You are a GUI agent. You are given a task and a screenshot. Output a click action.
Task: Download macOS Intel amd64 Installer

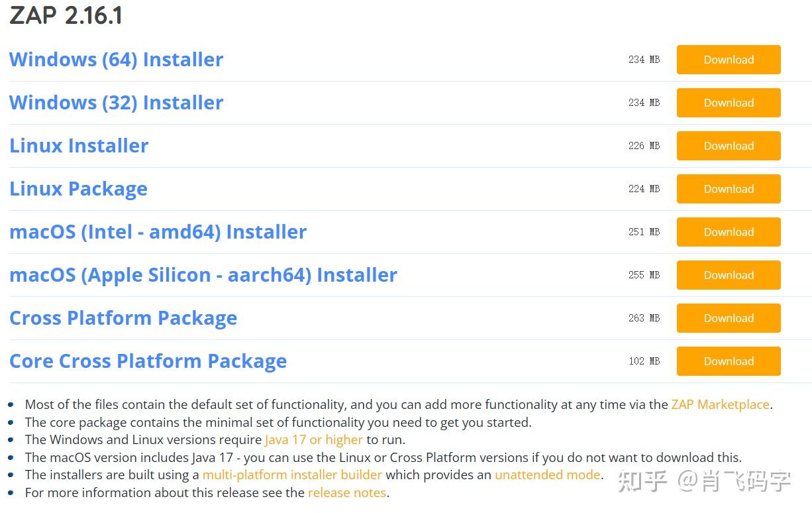[x=728, y=232]
